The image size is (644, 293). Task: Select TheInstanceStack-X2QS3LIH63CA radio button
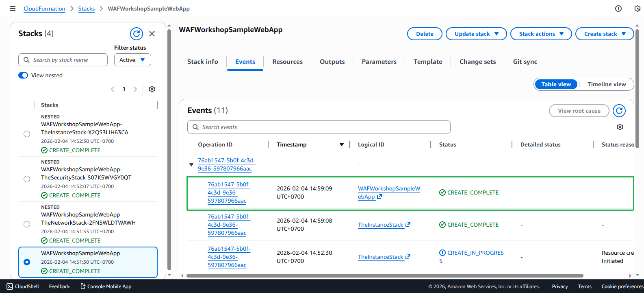pos(27,134)
